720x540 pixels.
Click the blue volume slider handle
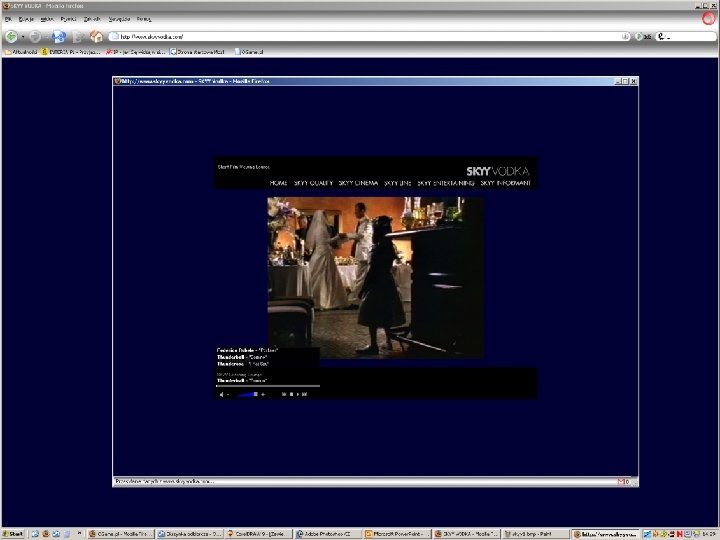click(x=255, y=394)
